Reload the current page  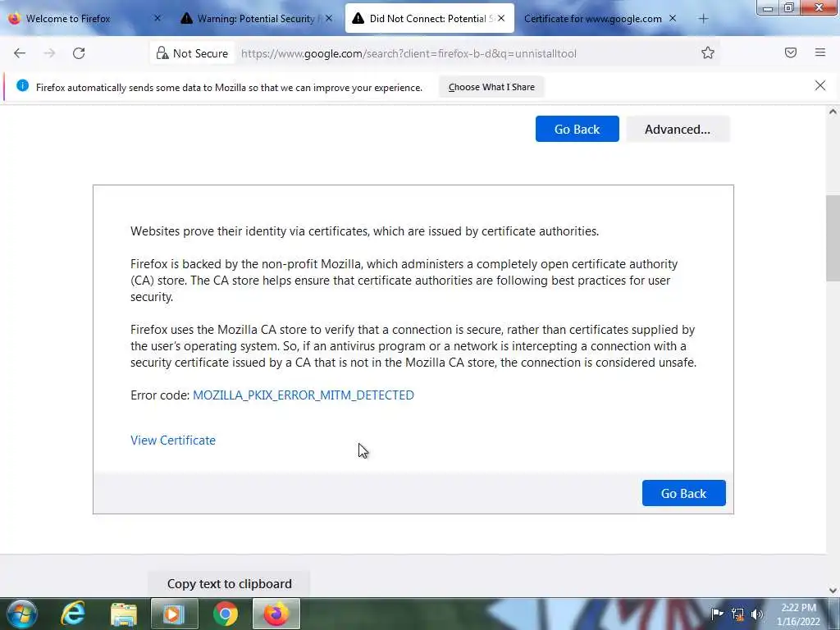pos(79,53)
